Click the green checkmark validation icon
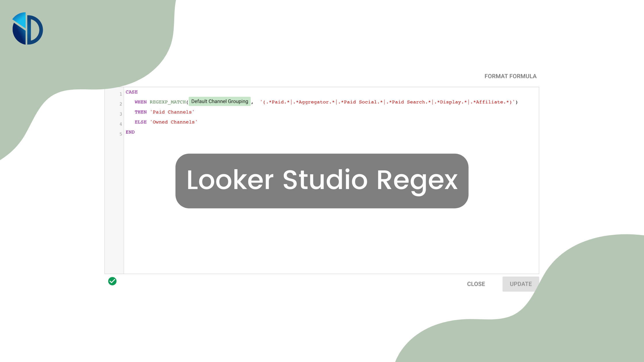 point(112,281)
